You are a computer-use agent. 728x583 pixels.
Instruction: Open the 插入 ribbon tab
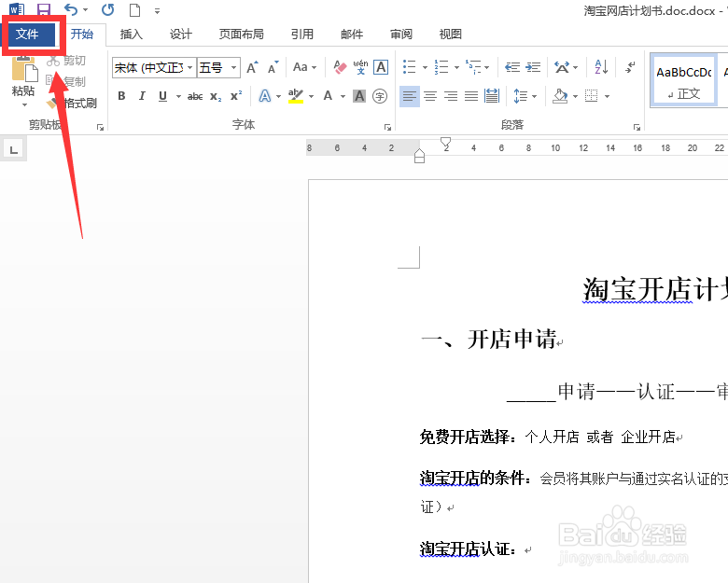131,35
